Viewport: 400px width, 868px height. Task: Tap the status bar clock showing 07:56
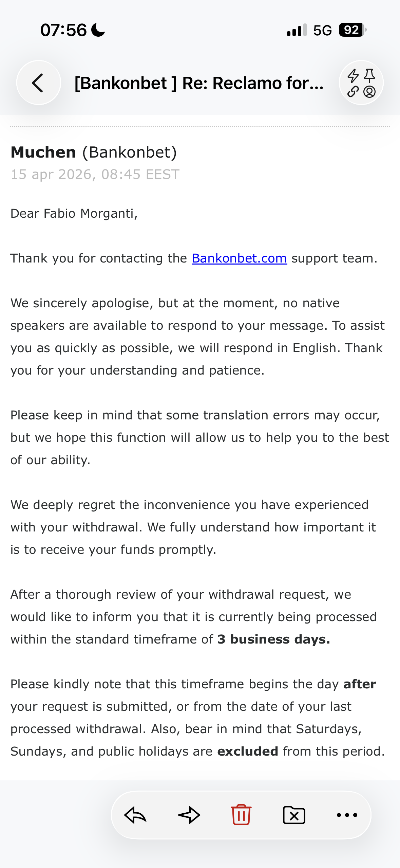pos(63,30)
